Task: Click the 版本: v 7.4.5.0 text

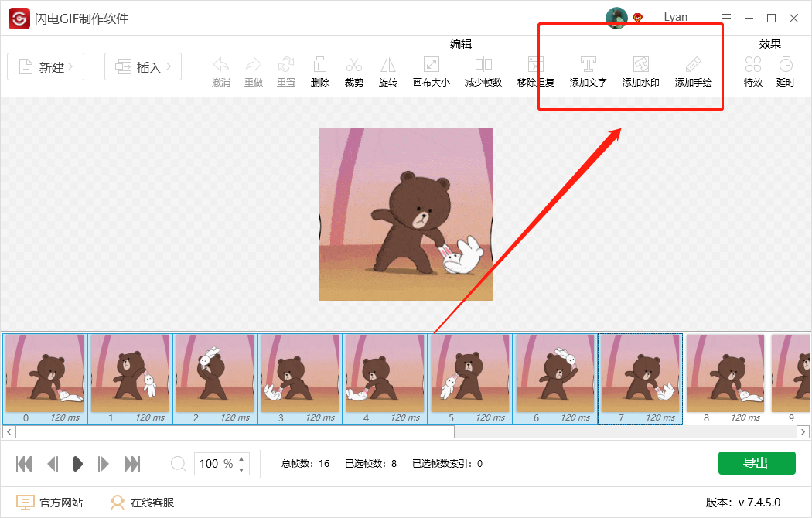Action: tap(743, 503)
